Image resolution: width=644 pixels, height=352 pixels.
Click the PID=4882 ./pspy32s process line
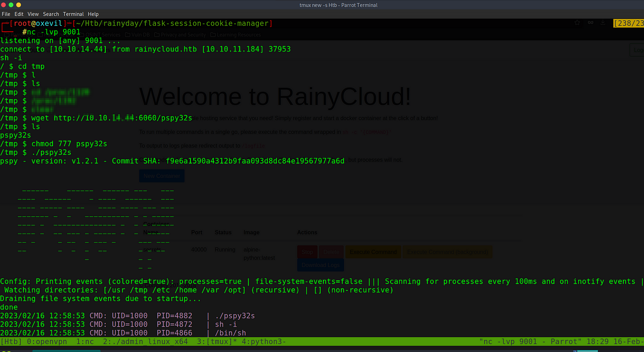(127, 316)
